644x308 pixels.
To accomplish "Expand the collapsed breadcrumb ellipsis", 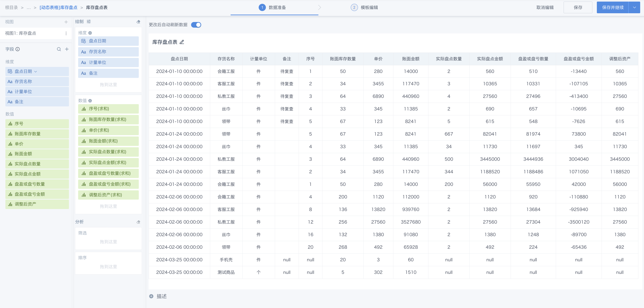I will (29, 8).
